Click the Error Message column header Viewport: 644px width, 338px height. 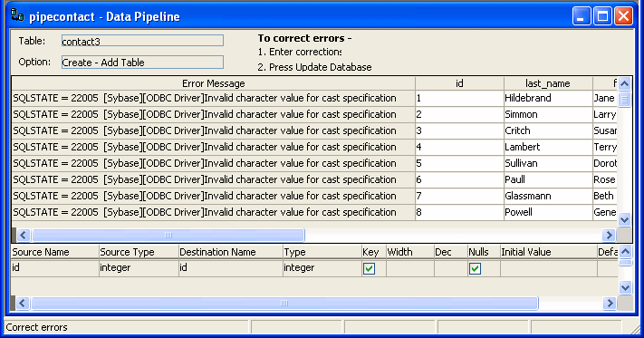coord(213,83)
